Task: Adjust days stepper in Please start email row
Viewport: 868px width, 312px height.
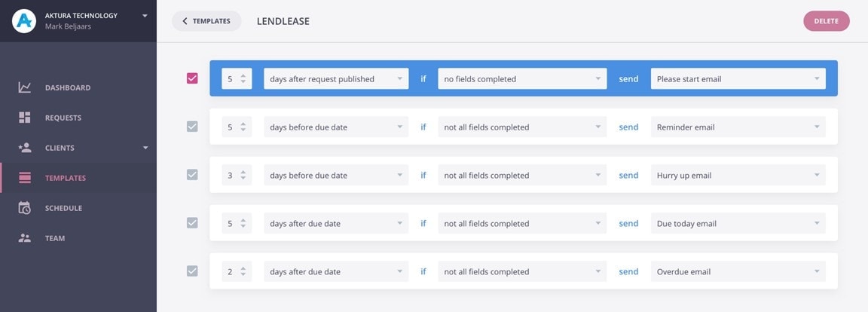Action: click(243, 78)
